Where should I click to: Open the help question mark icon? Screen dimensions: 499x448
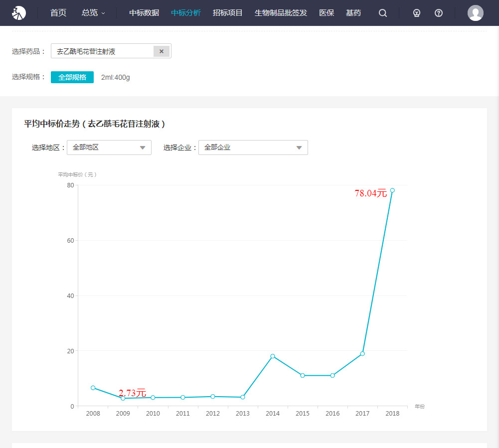point(439,13)
